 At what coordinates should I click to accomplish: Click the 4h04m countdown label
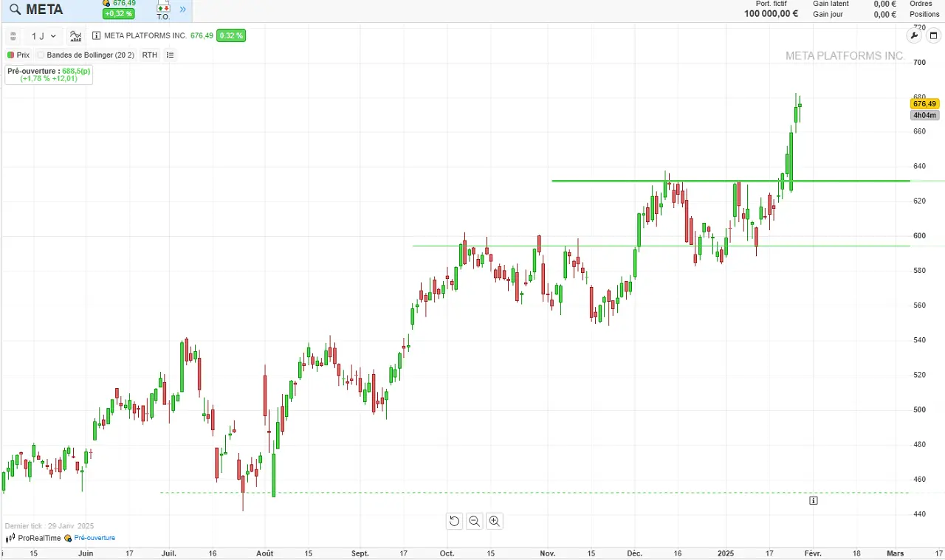coord(924,115)
